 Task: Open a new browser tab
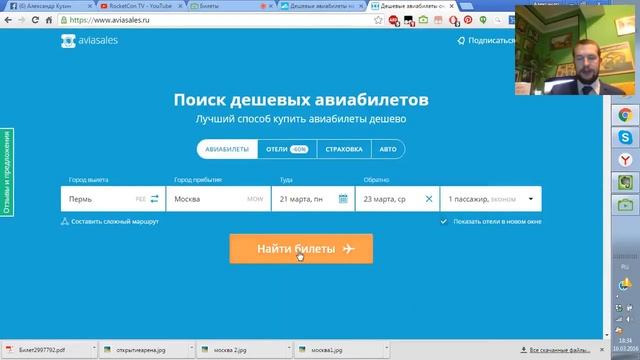point(467,6)
